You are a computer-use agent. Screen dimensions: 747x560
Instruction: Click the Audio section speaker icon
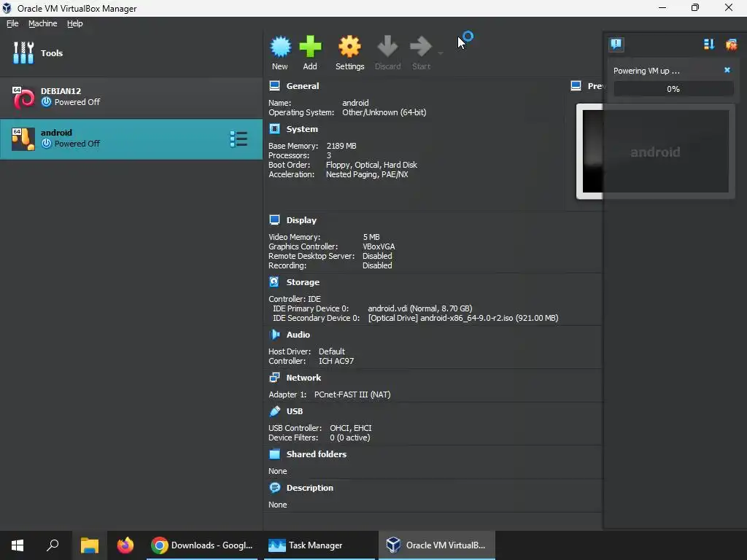[x=274, y=335]
